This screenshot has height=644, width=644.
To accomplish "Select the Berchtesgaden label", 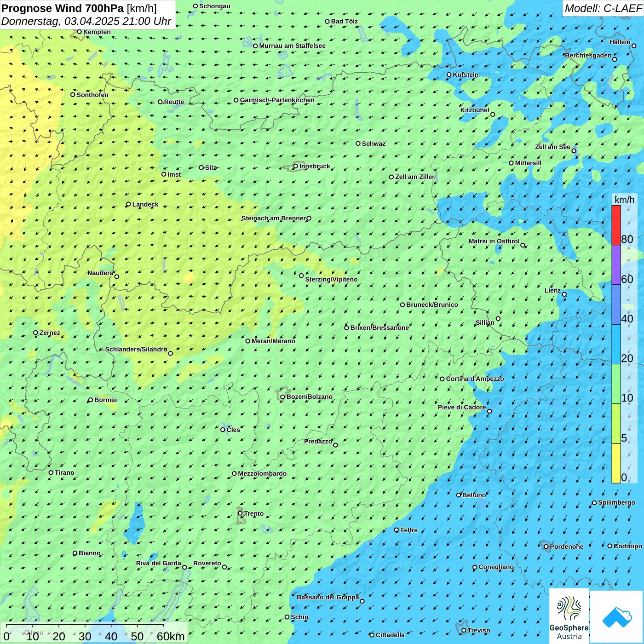I will click(588, 55).
